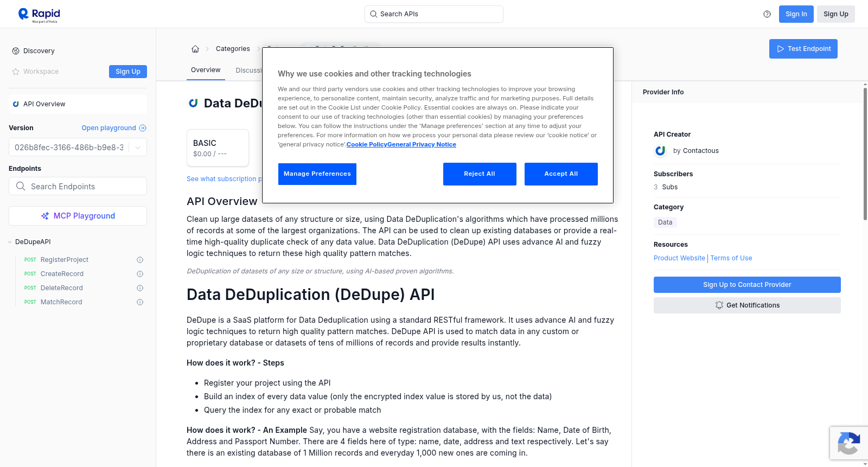Viewport: 868px width, 467px height.
Task: Click the Sign In button
Action: pyautogui.click(x=796, y=14)
